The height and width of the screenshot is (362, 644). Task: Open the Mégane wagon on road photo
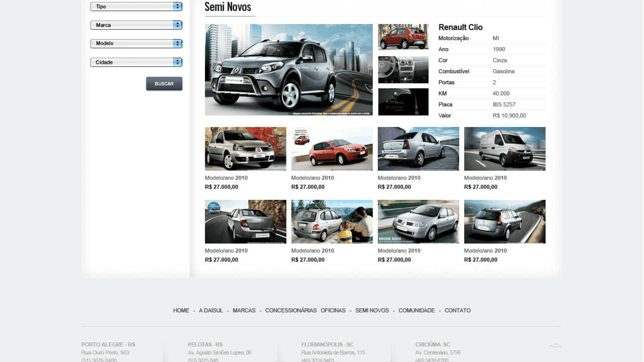tap(505, 222)
